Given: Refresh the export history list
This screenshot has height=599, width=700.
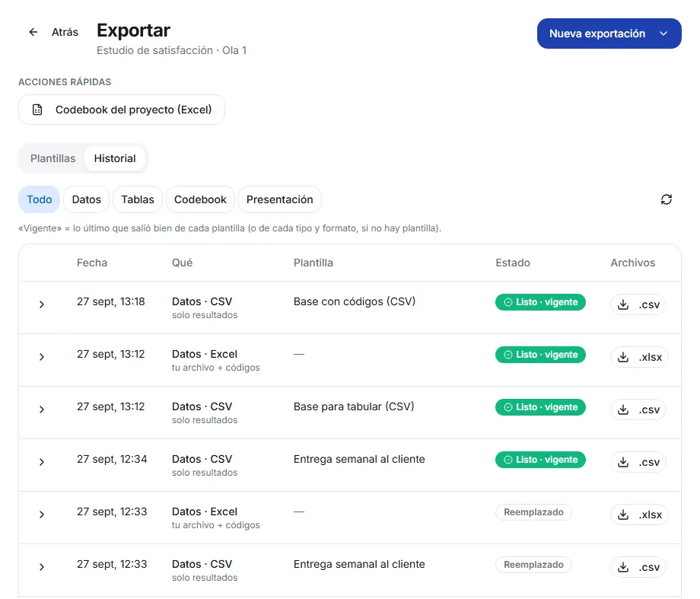Looking at the screenshot, I should 666,199.
